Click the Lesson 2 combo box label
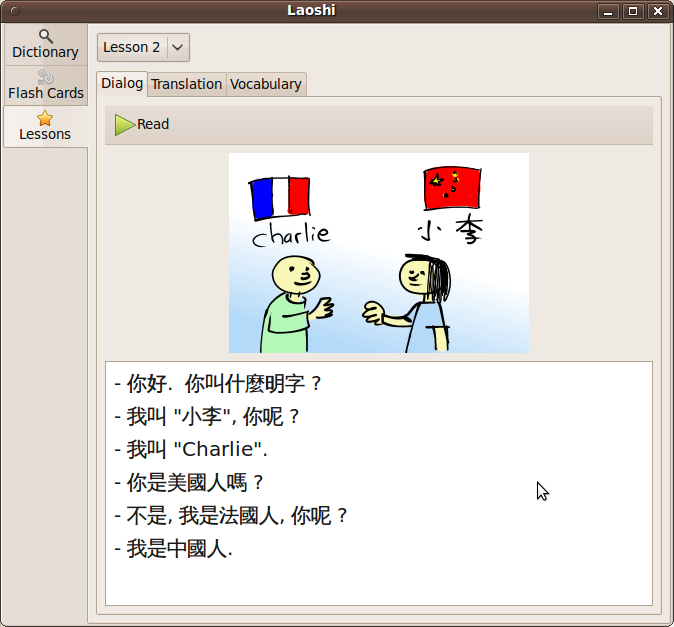This screenshot has width=674, height=627. 132,47
